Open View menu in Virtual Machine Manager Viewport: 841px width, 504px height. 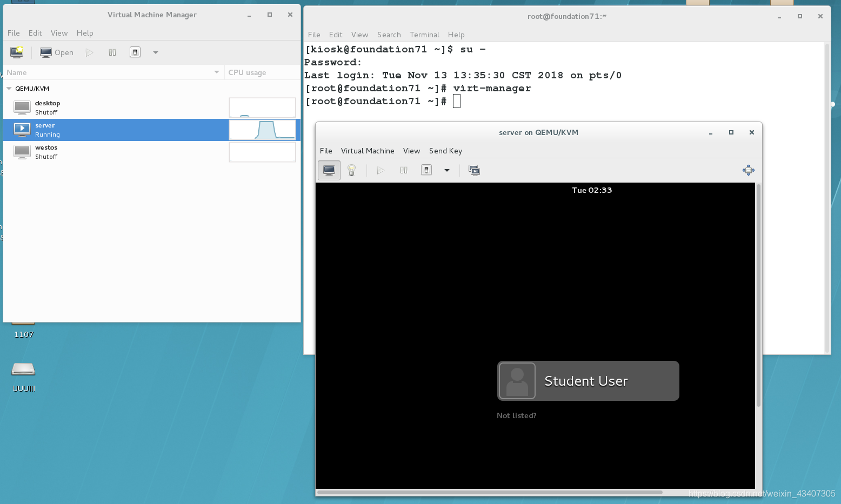[x=59, y=33]
